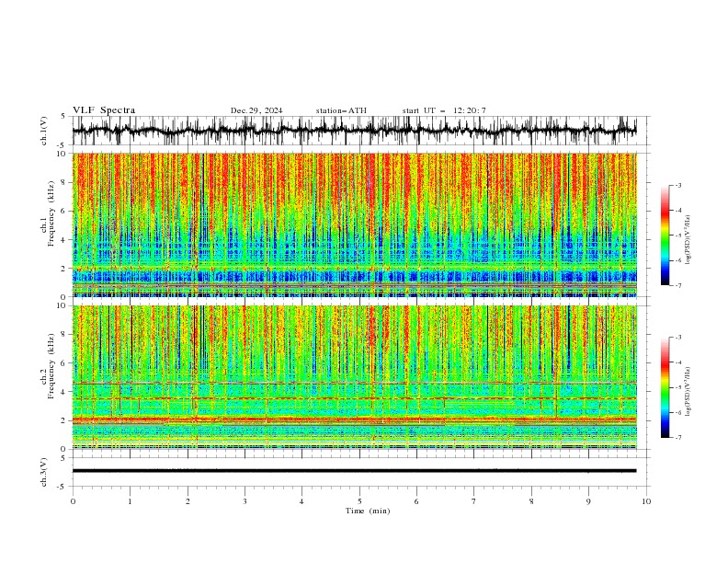Click the "-7" label on ch.1 color bar
This screenshot has width=728, height=563.
[677, 285]
